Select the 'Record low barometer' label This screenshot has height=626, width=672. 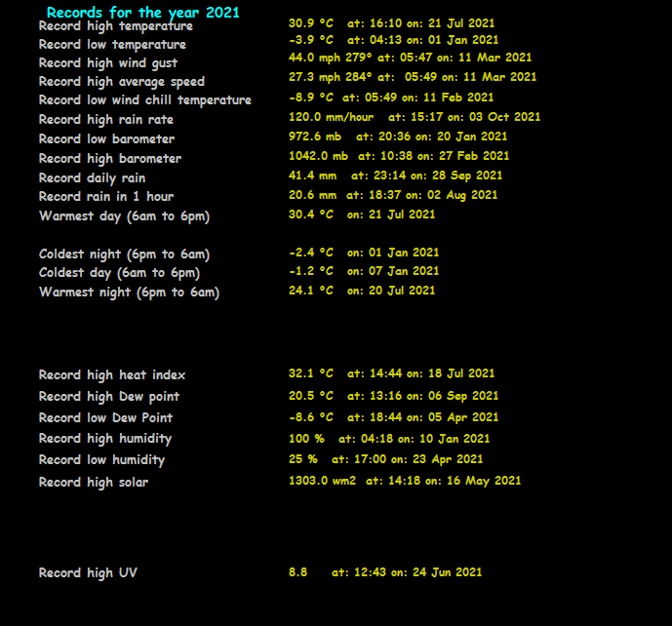pyautogui.click(x=106, y=139)
